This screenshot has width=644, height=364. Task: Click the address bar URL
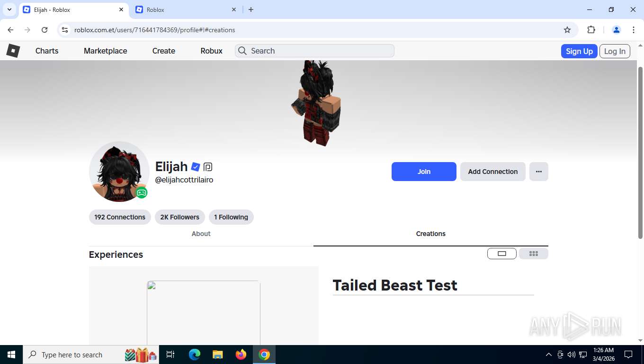[155, 30]
